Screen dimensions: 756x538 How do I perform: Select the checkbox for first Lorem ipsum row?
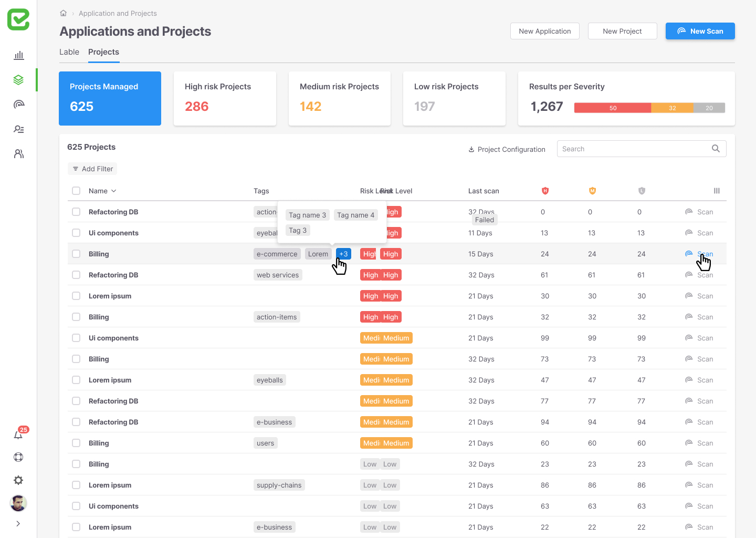76,296
